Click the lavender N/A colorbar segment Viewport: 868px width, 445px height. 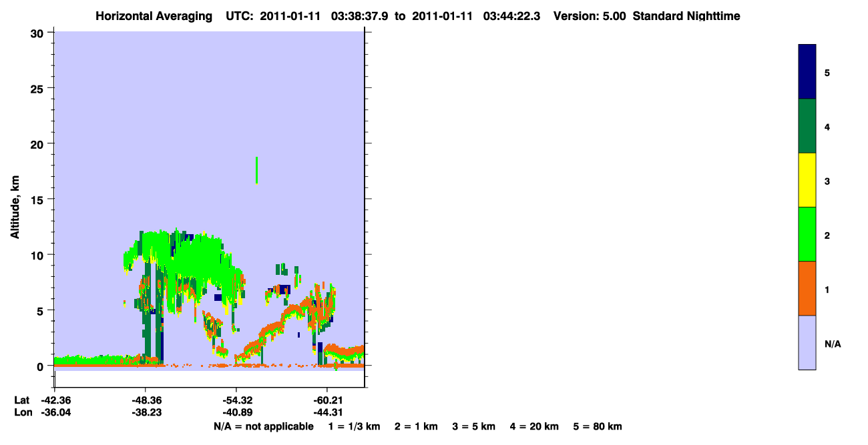click(x=807, y=342)
